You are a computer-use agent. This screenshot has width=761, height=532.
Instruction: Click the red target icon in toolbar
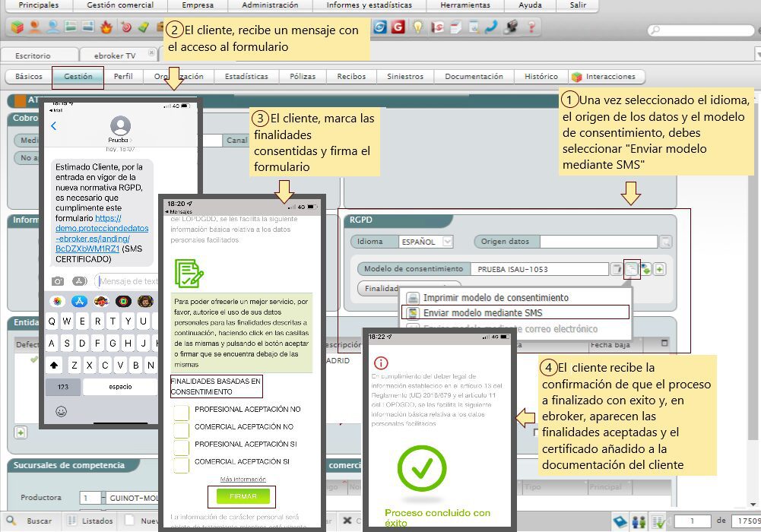pyautogui.click(x=125, y=27)
